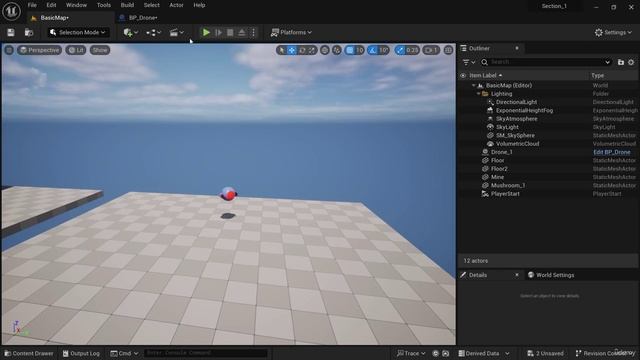Open the viewport options hamburger menu
This screenshot has height=360, width=640.
pyautogui.click(x=9, y=50)
